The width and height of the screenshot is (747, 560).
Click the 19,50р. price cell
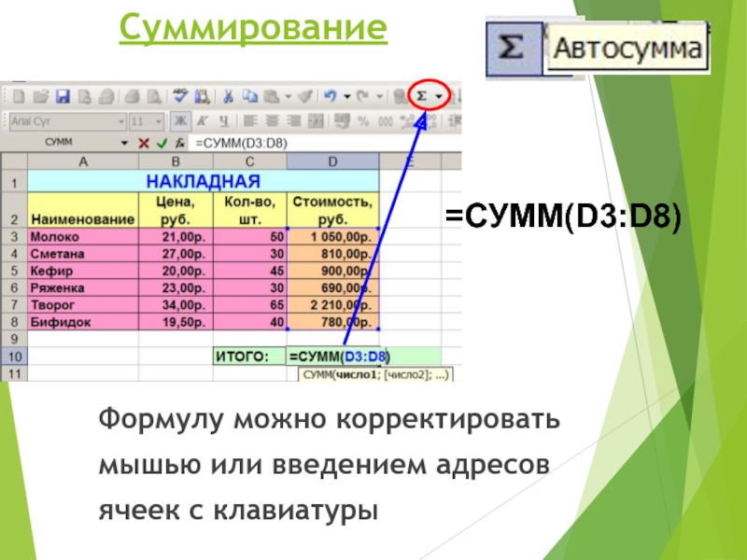point(176,322)
